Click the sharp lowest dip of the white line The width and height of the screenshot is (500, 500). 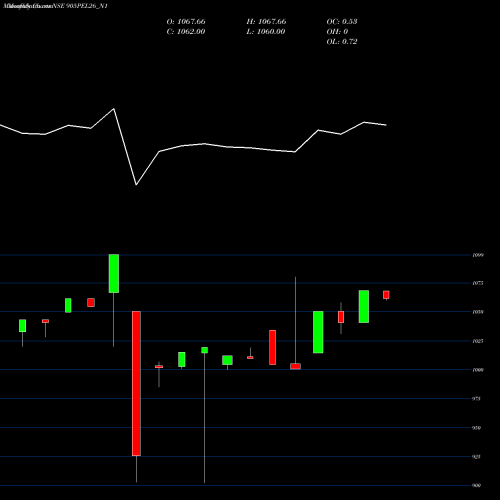click(136, 184)
